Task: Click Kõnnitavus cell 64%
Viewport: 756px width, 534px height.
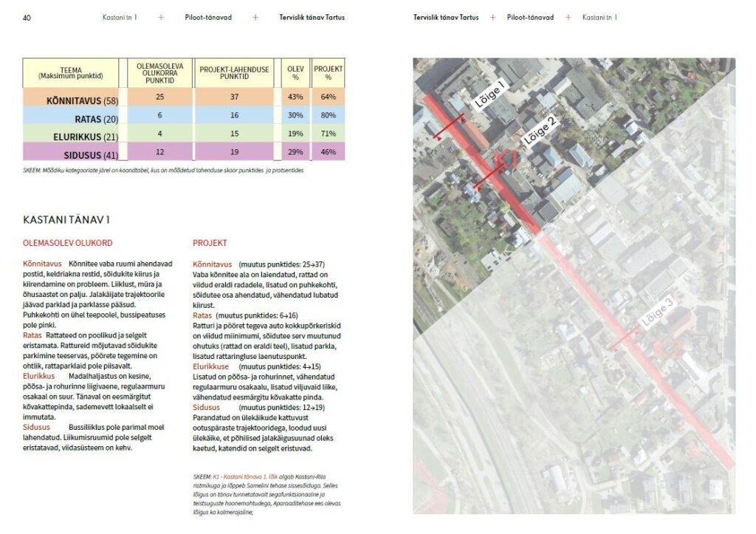Action: point(329,97)
